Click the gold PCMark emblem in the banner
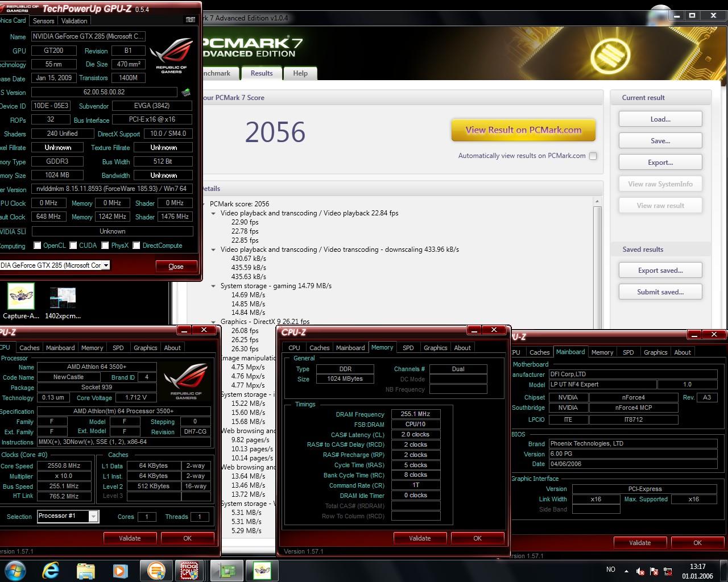The width and height of the screenshot is (728, 582). (x=610, y=56)
